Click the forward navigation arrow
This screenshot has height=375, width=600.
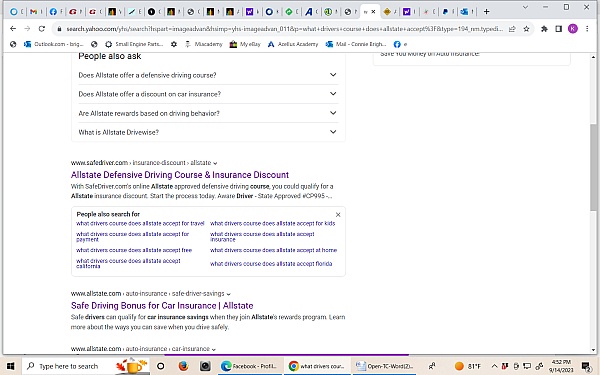point(27,29)
